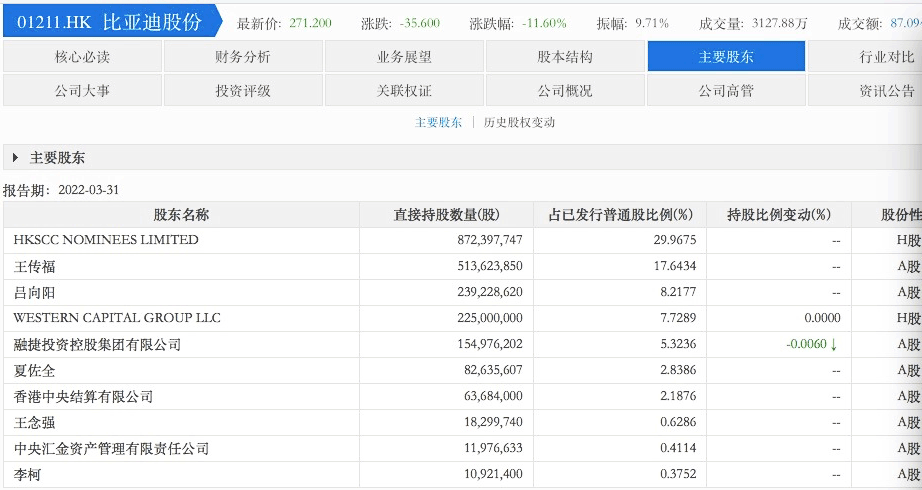The height and width of the screenshot is (490, 922).
Task: Open the 行业对比 tab
Action: pyautogui.click(x=870, y=57)
